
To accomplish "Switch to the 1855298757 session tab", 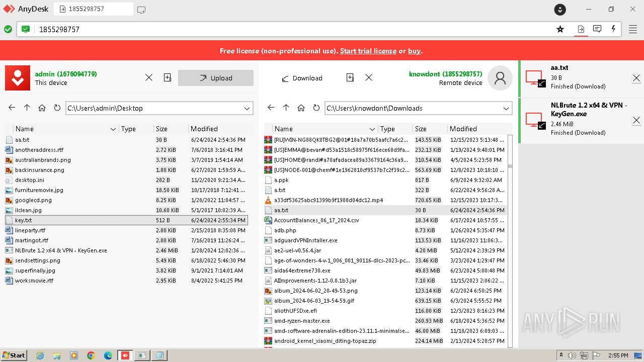I will click(x=94, y=9).
